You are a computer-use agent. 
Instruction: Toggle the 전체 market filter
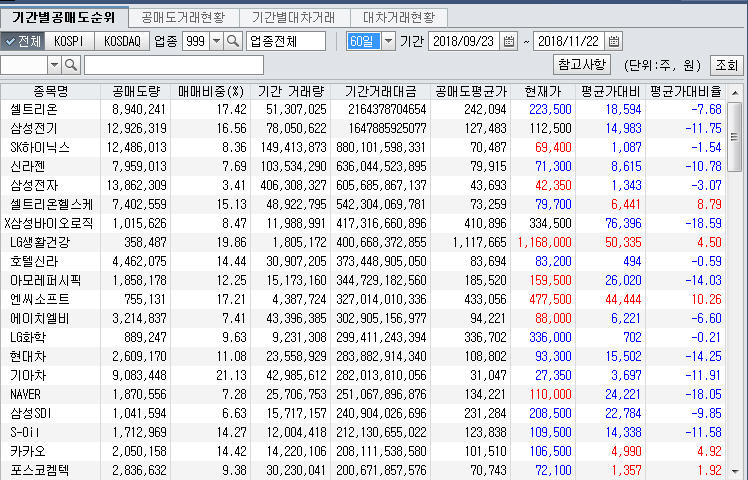click(x=23, y=41)
